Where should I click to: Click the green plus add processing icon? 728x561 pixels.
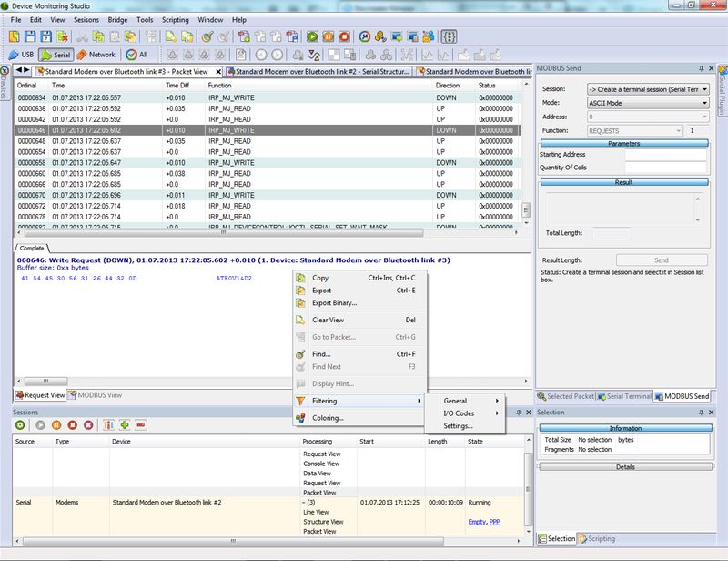(125, 424)
